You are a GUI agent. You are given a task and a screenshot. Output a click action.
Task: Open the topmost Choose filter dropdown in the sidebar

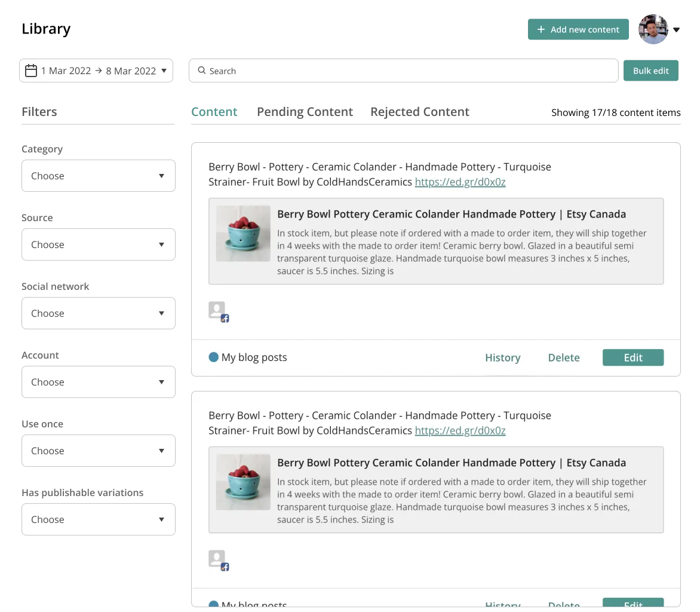pos(99,176)
